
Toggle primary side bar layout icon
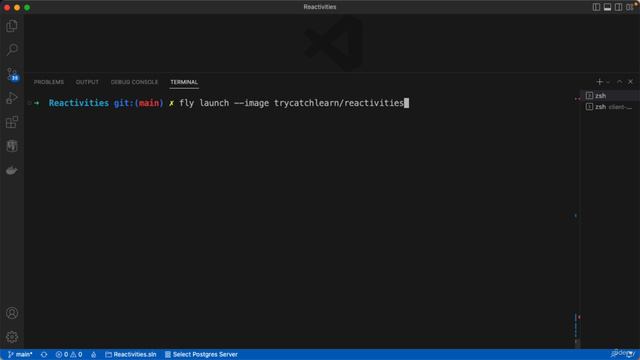point(596,7)
